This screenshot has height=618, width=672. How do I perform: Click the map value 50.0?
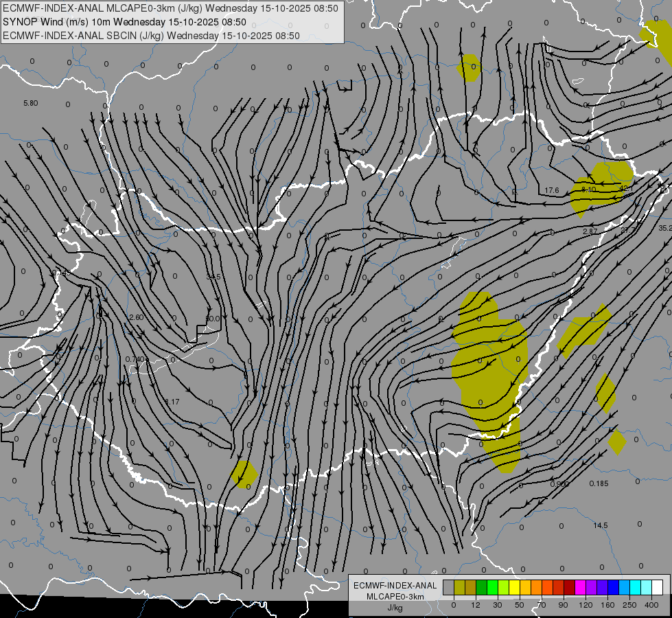click(213, 319)
